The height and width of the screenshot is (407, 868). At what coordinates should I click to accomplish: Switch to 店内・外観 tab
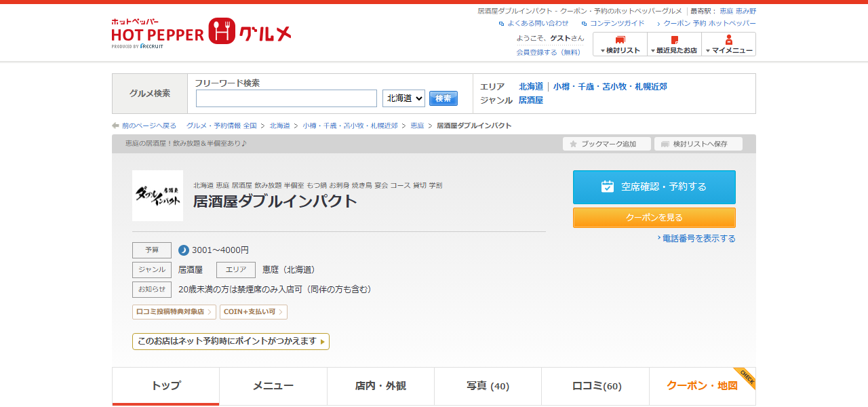point(380,386)
